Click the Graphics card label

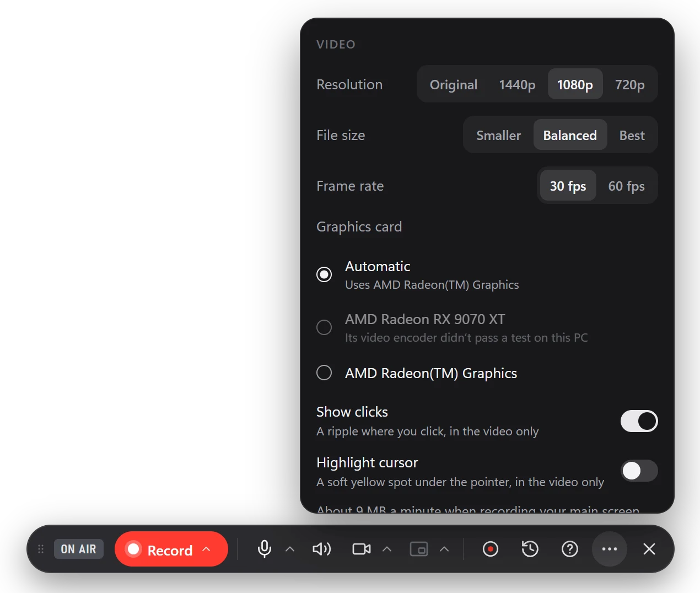tap(359, 227)
